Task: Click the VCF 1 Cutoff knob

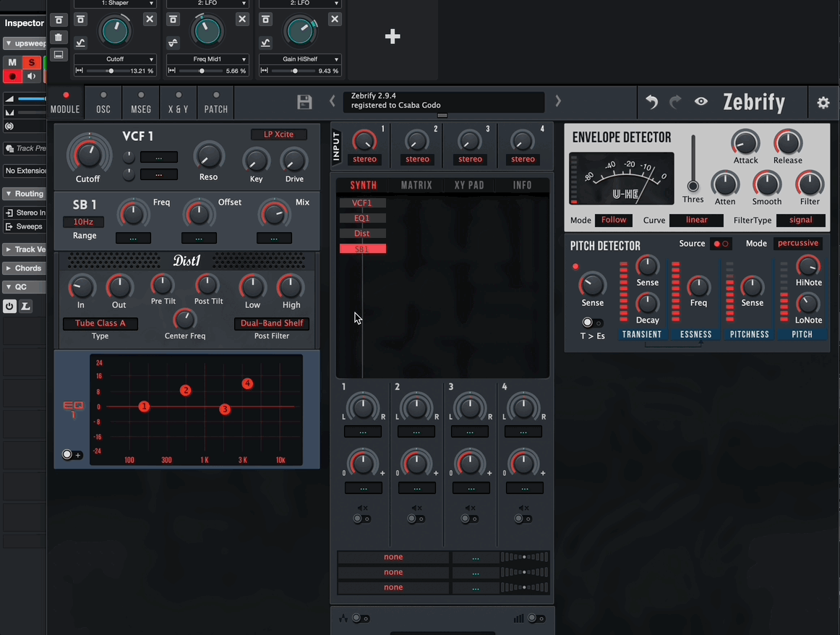Action: (x=88, y=155)
